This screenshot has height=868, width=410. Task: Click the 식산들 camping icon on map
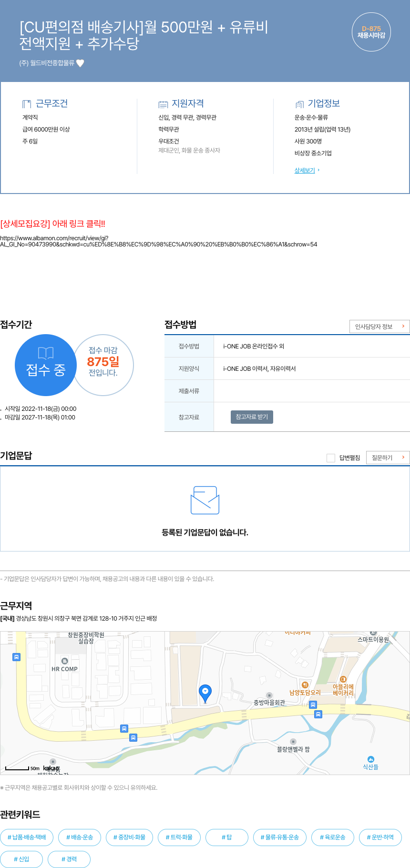pyautogui.click(x=371, y=759)
